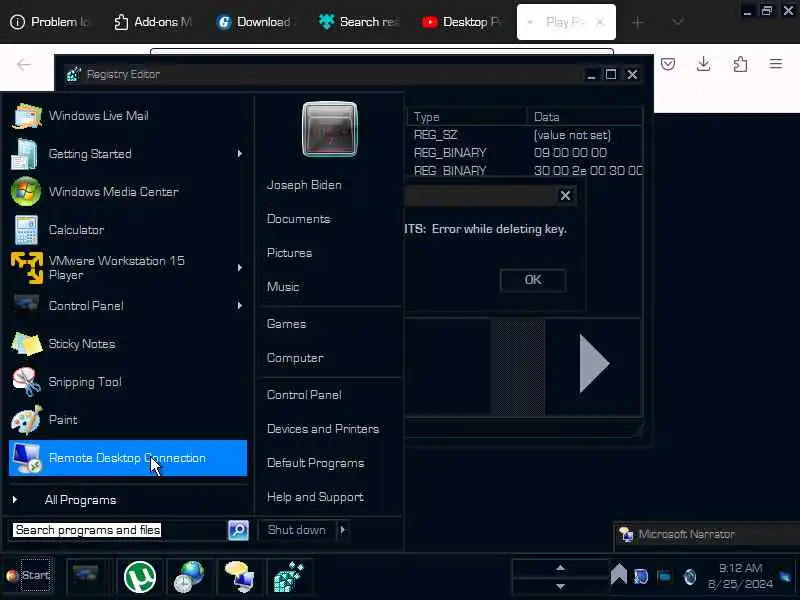Switch to the Problem browser tab
This screenshot has width=800, height=600.
pos(50,22)
